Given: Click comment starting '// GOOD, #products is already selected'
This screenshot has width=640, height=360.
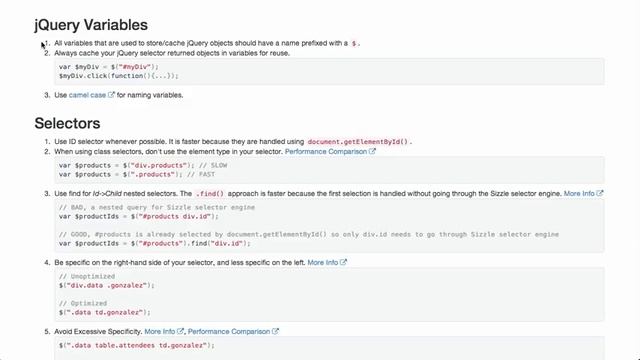Looking at the screenshot, I should coord(309,234).
